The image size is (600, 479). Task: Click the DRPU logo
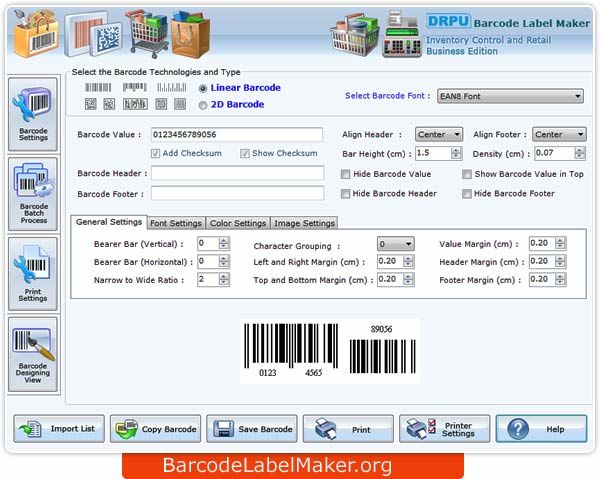point(448,21)
